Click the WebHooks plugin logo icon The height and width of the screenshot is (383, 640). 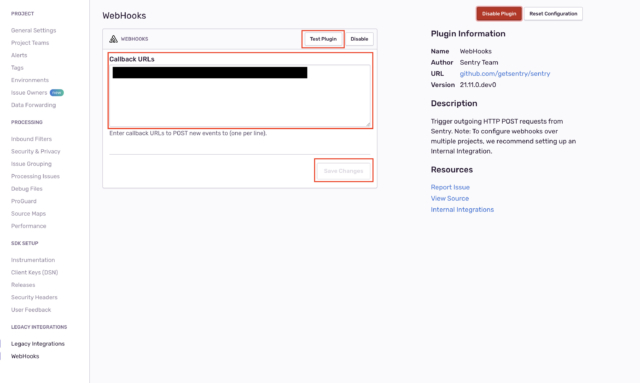113,39
